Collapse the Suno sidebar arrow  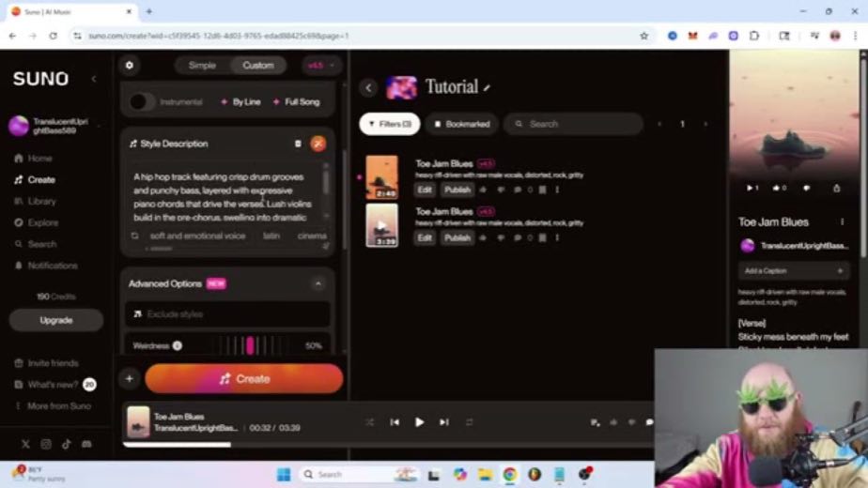(x=94, y=79)
